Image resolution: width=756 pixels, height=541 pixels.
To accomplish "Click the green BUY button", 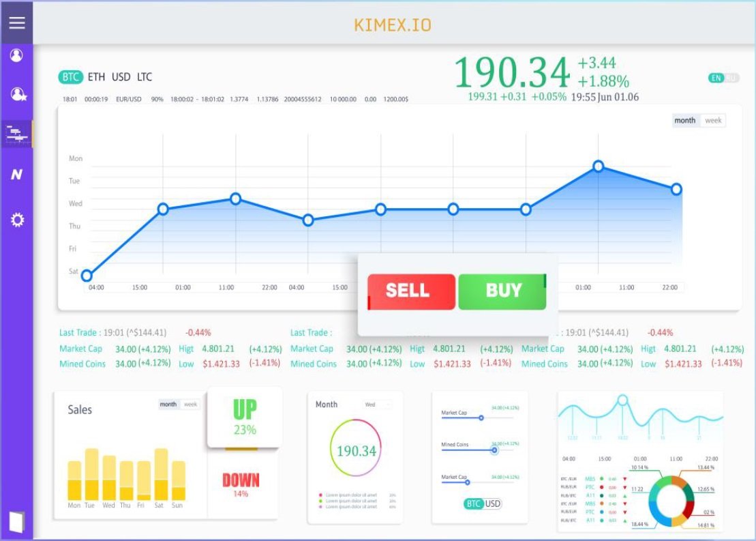I will point(502,291).
